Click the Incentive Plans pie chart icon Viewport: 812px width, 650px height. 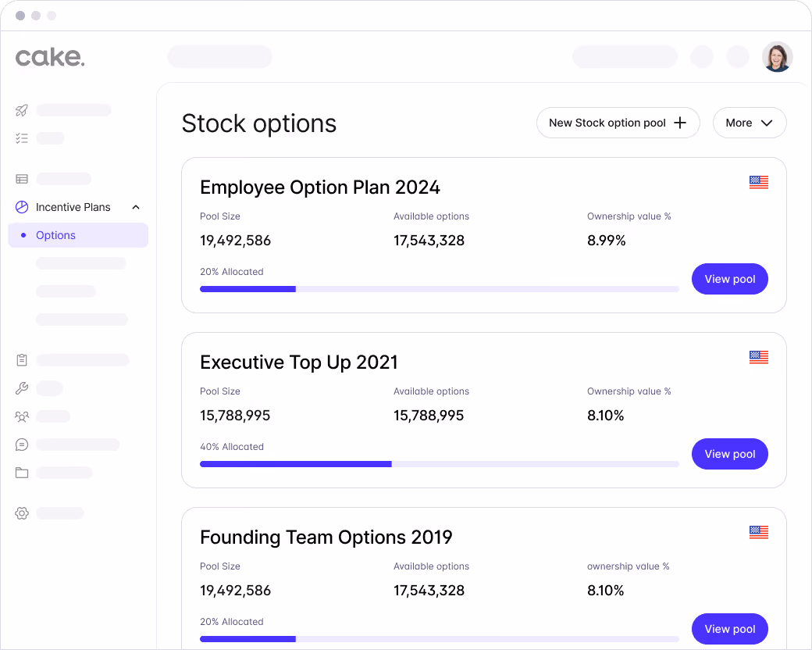[22, 207]
